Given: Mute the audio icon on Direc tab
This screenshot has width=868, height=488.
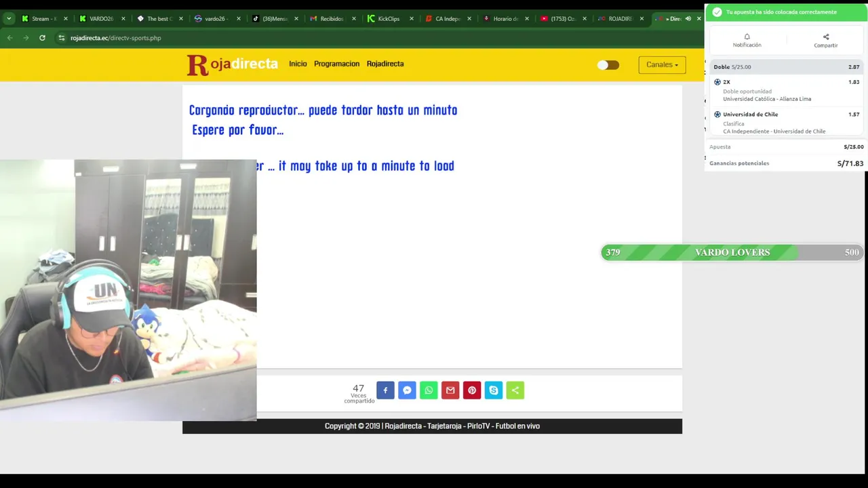Looking at the screenshot, I should [688, 19].
